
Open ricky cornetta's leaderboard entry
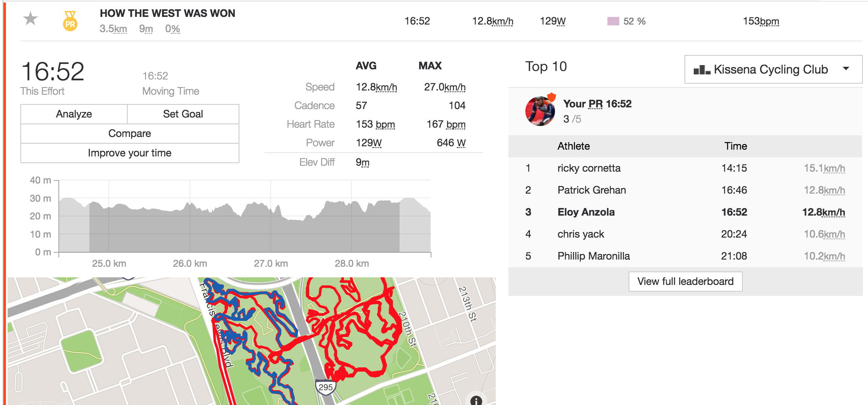pyautogui.click(x=589, y=168)
